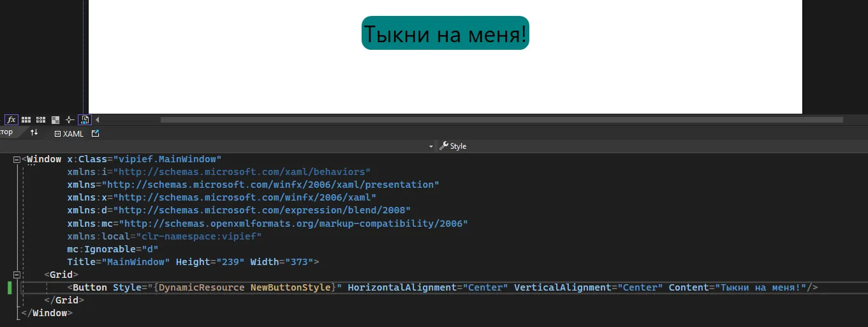Screen dimensions: 868x327
Task: Toggle the fx effects button in designer toolbar
Action: pos(11,119)
